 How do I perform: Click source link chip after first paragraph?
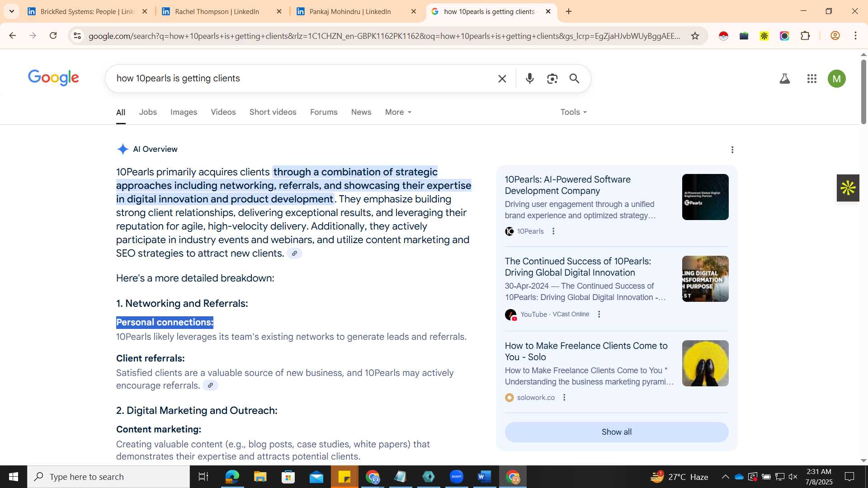(x=294, y=253)
